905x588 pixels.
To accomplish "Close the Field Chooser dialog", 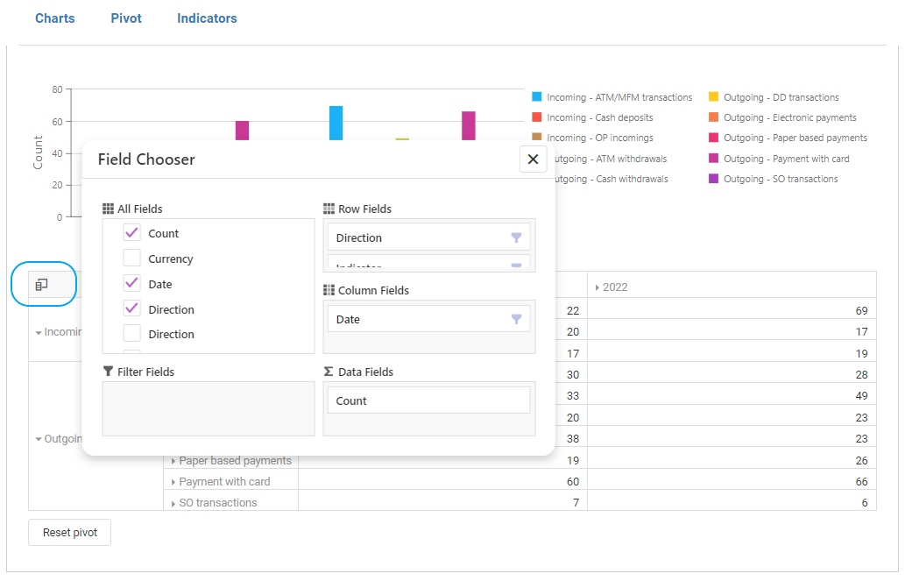I will [533, 159].
